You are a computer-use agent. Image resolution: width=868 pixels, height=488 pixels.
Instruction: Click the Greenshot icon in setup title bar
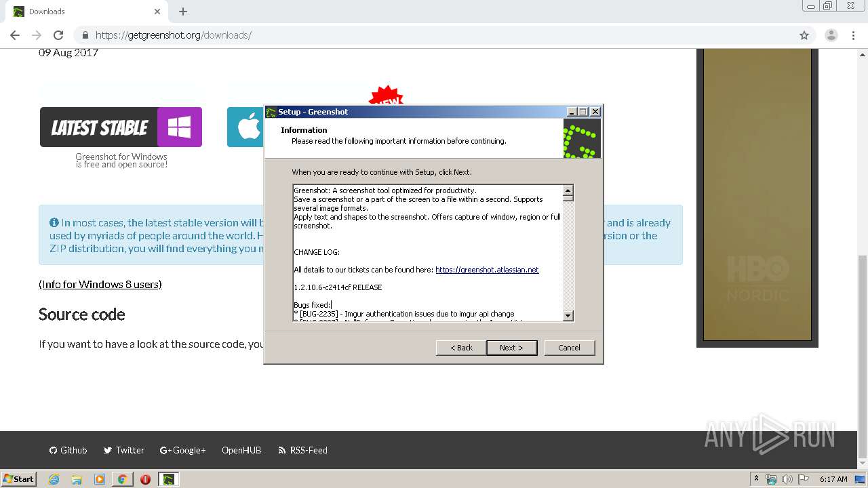click(271, 112)
